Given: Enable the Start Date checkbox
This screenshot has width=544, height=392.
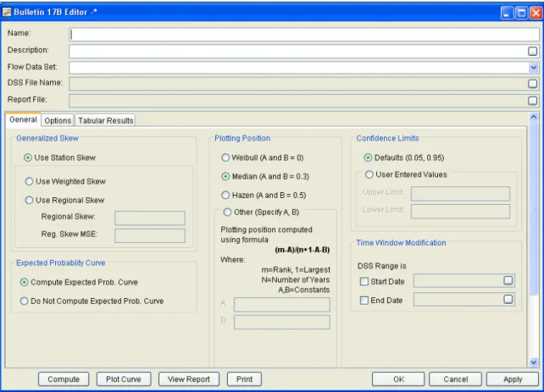Looking at the screenshot, I should pos(364,281).
